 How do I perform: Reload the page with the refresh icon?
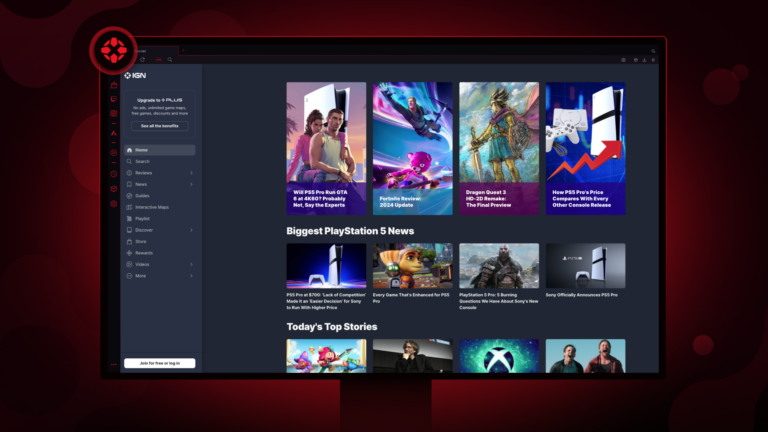coord(143,60)
